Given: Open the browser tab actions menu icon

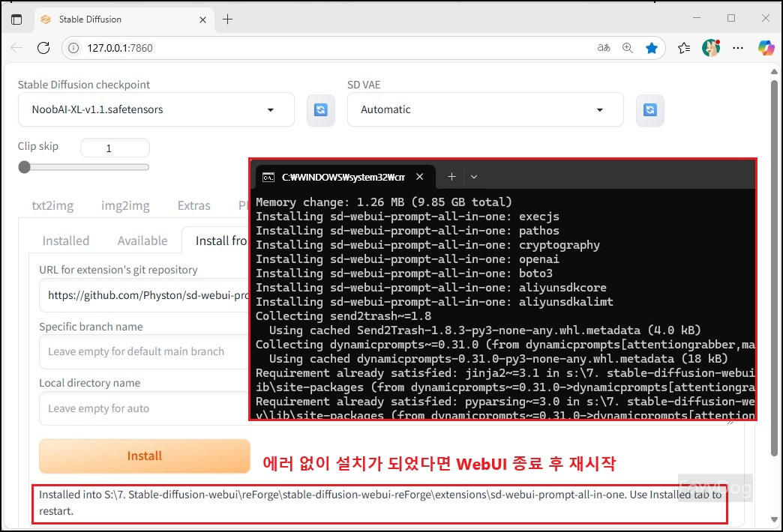Looking at the screenshot, I should tap(16, 19).
